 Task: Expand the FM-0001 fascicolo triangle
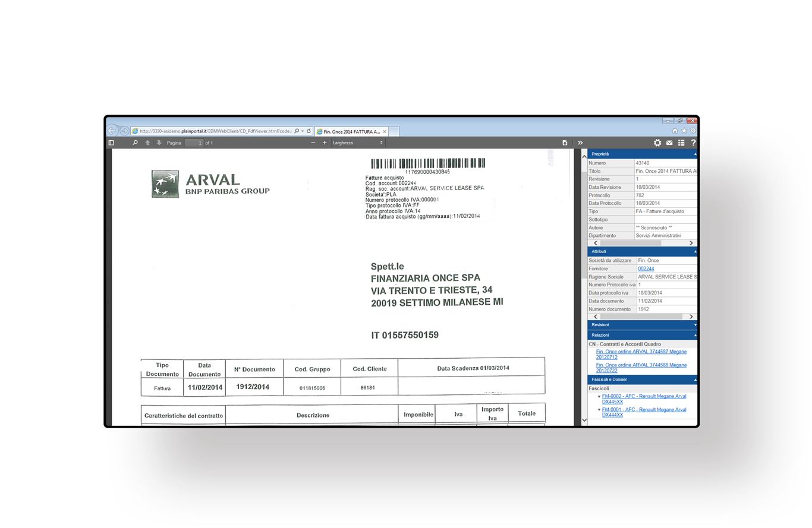pos(599,410)
